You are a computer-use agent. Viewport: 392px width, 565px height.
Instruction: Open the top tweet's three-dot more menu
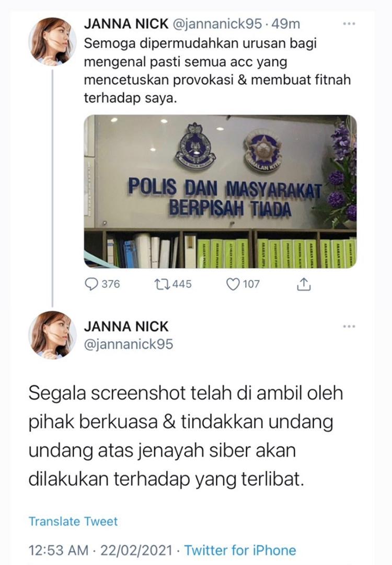349,24
